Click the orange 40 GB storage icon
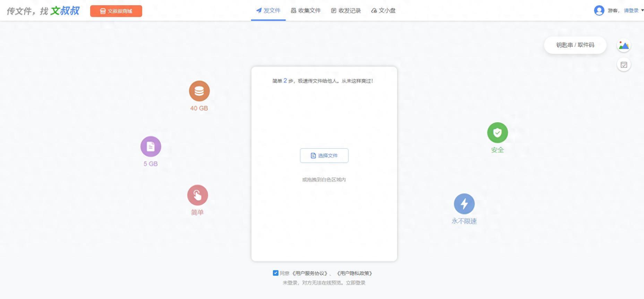This screenshot has height=299, width=644. [x=199, y=91]
